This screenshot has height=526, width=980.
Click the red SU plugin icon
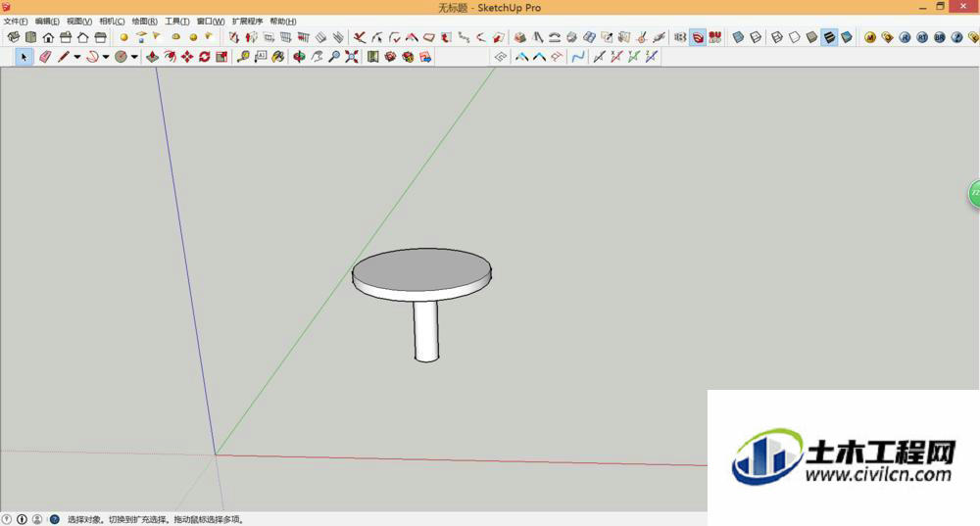point(715,37)
